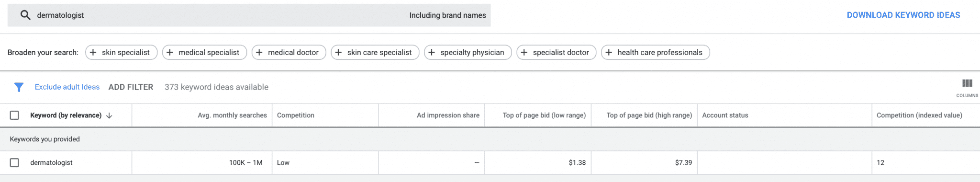Click the Exclude adult ideas filter
Image resolution: width=980 pixels, height=182 pixels.
coord(67,87)
